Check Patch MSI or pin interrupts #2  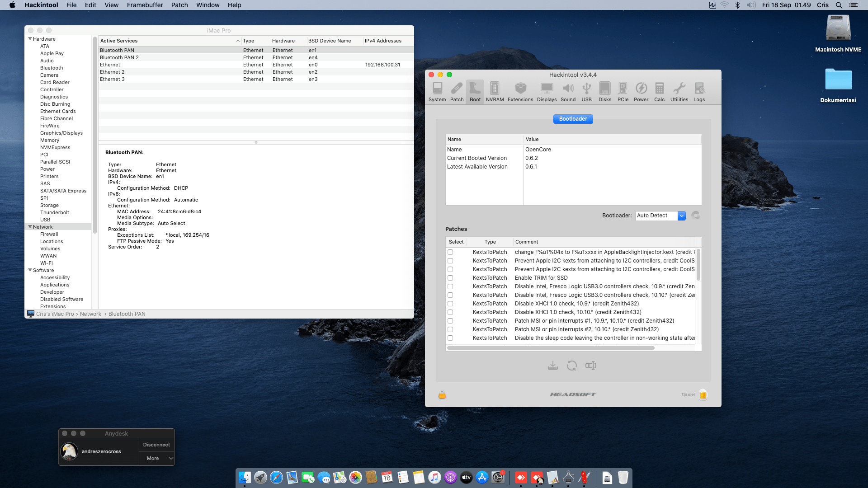click(450, 329)
